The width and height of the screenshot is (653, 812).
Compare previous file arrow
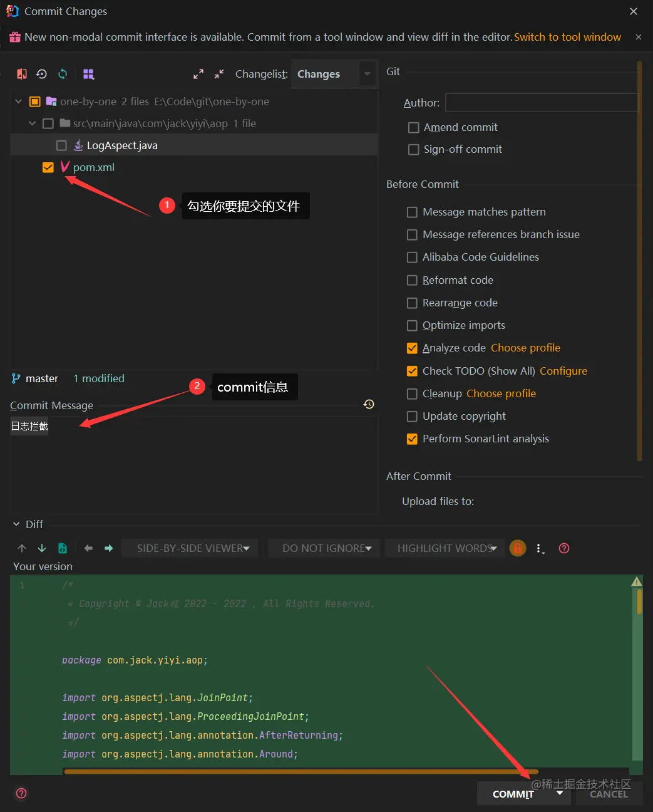click(x=88, y=548)
